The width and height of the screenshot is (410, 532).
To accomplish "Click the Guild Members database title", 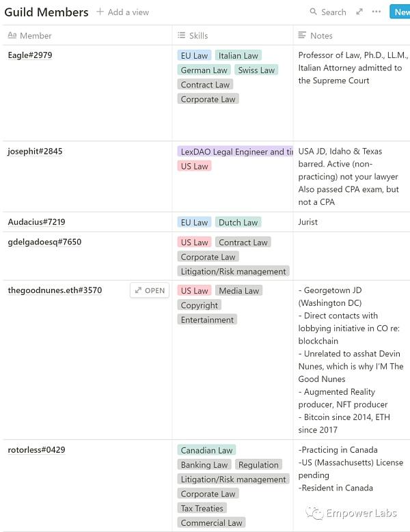I will tap(46, 12).
